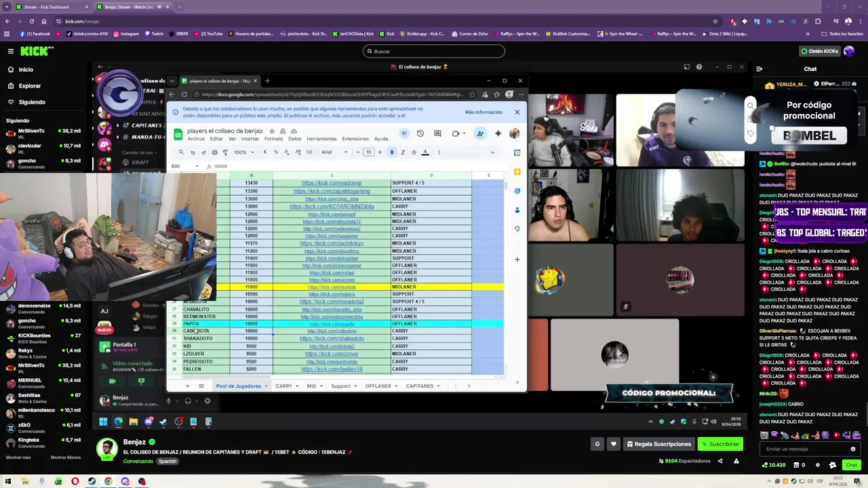Click share icon next to Espectadores
Viewport: 868px width, 488px height.
pyautogui.click(x=720, y=461)
